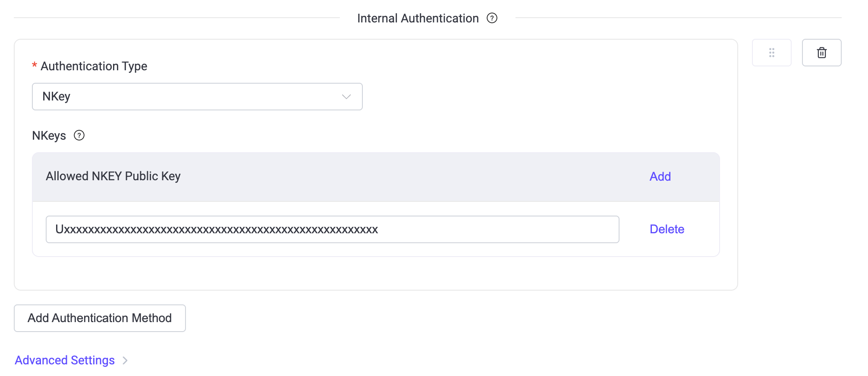
Task: Open Advanced Settings link
Action: (65, 360)
